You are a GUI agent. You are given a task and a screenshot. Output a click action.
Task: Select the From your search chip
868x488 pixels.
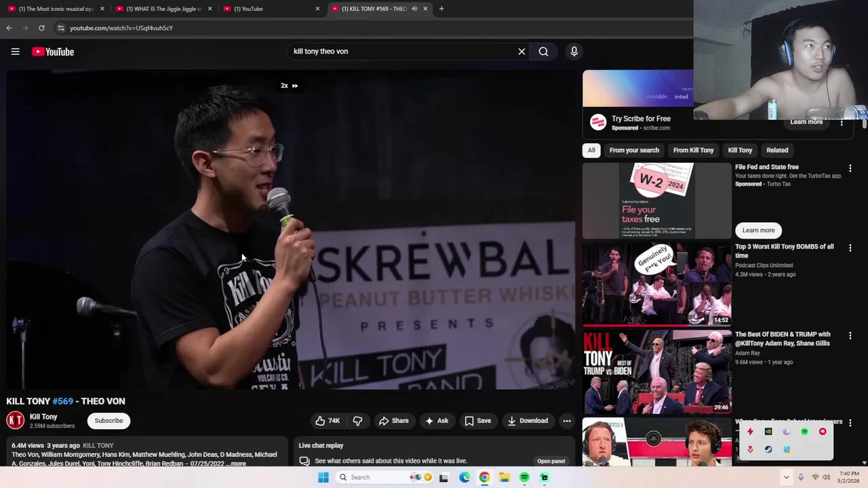[634, 150]
